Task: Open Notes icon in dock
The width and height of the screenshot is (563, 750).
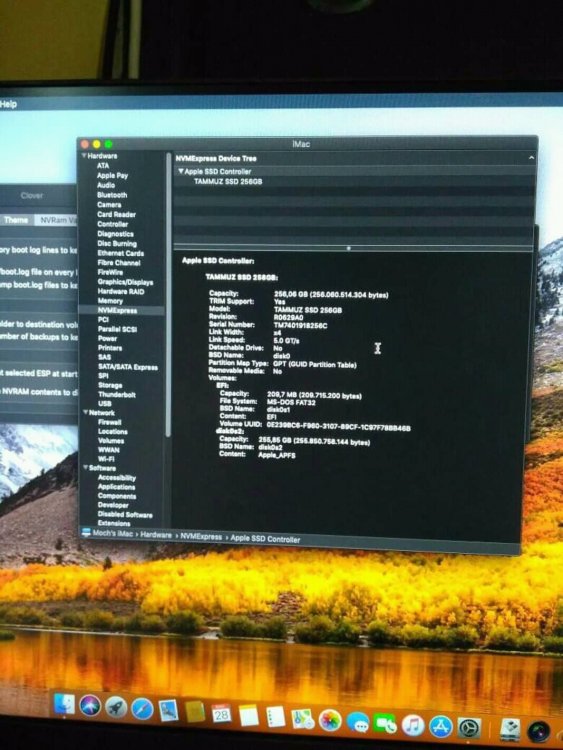Action: (249, 716)
